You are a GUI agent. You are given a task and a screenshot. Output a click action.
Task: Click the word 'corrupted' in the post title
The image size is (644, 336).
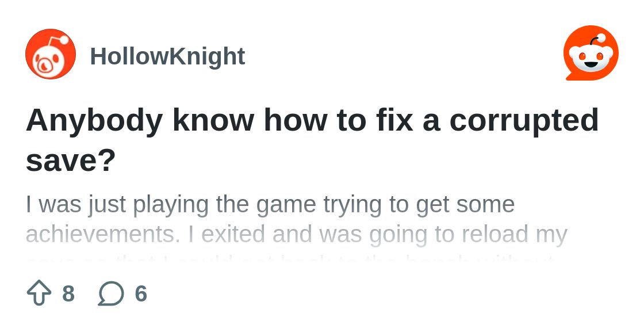click(x=524, y=120)
